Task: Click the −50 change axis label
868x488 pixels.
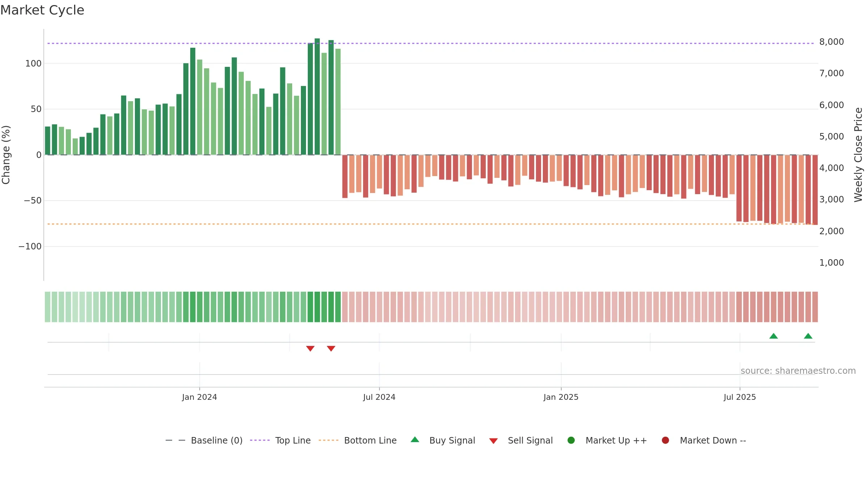Action: (33, 201)
